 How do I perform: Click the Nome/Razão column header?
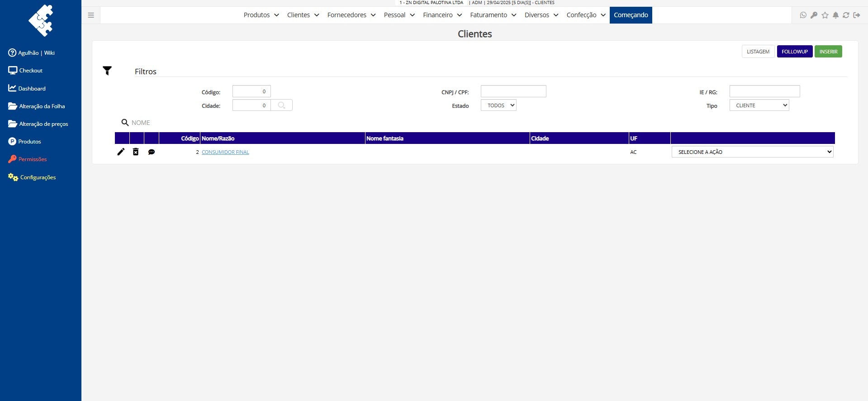283,138
